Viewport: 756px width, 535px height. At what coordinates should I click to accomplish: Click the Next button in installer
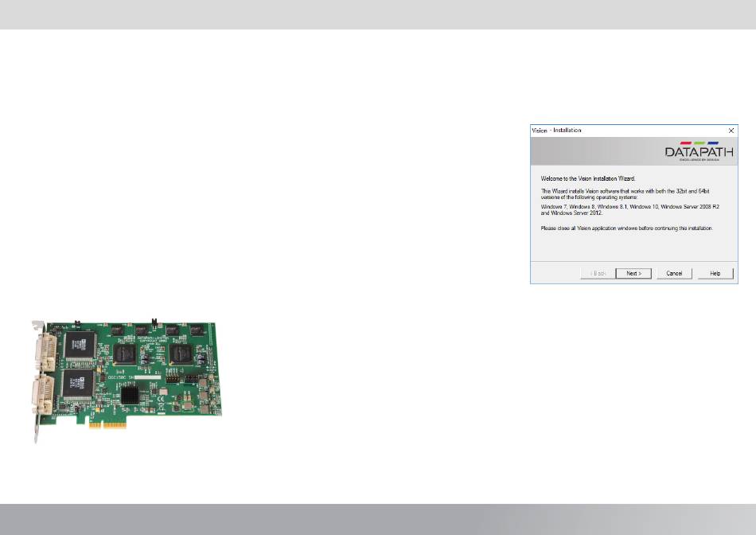633,274
